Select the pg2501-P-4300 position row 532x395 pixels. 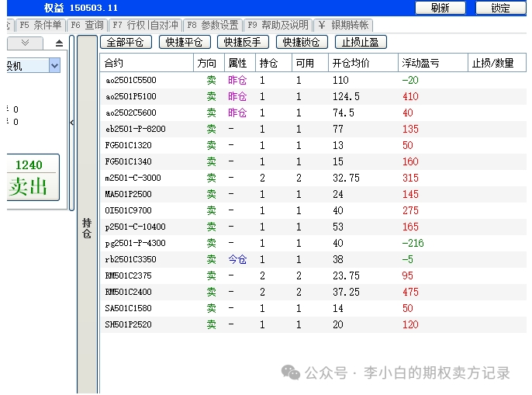click(x=313, y=243)
